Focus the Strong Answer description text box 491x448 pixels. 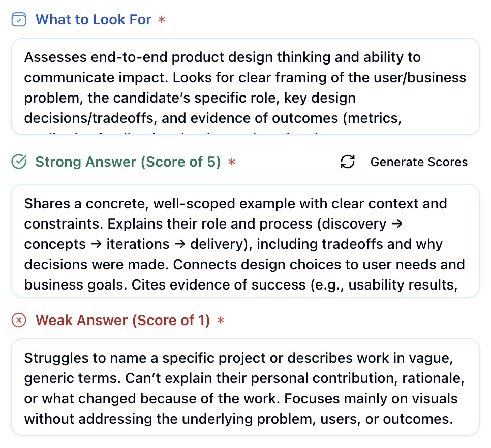coord(245,240)
